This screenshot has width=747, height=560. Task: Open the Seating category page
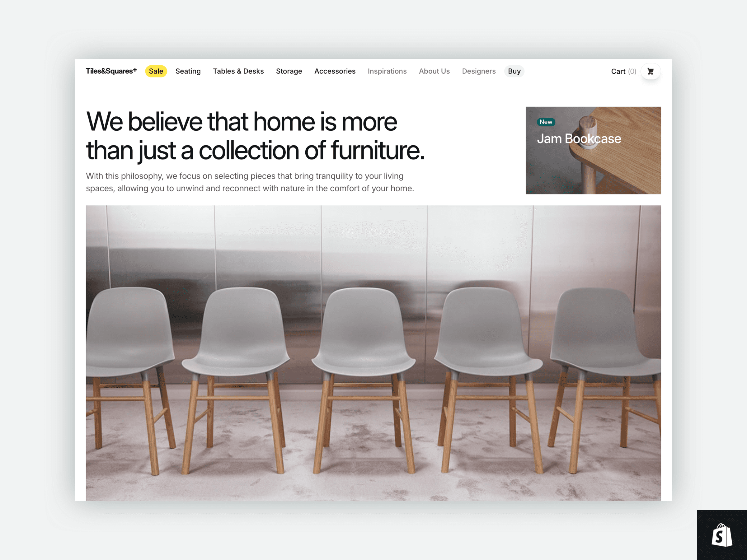coord(188,71)
